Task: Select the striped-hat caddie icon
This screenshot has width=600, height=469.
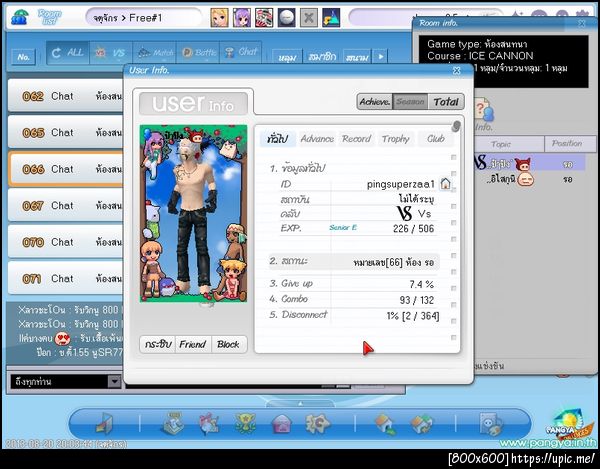Action: pyautogui.click(x=264, y=18)
